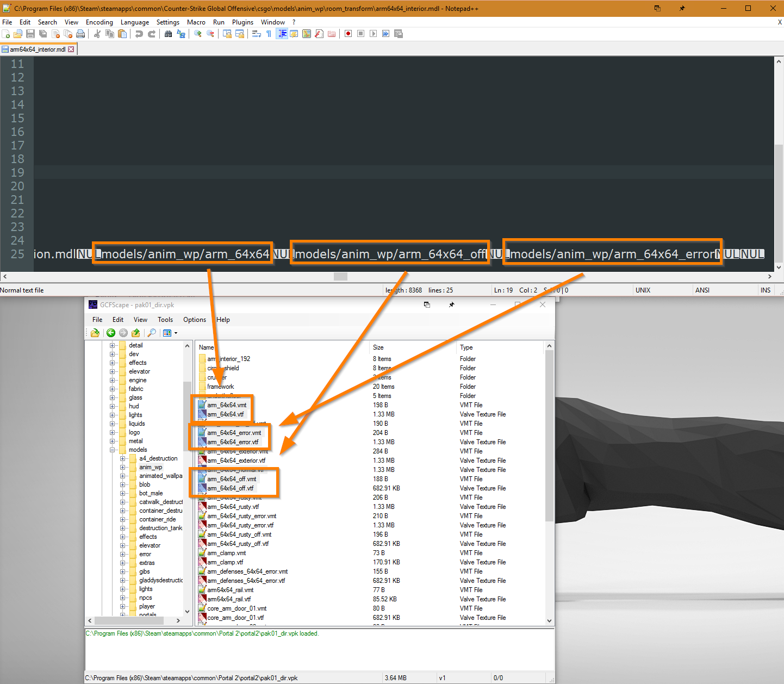Viewport: 784px width, 684px height.
Task: Click the New file icon in Notepad++
Action: pos(6,34)
